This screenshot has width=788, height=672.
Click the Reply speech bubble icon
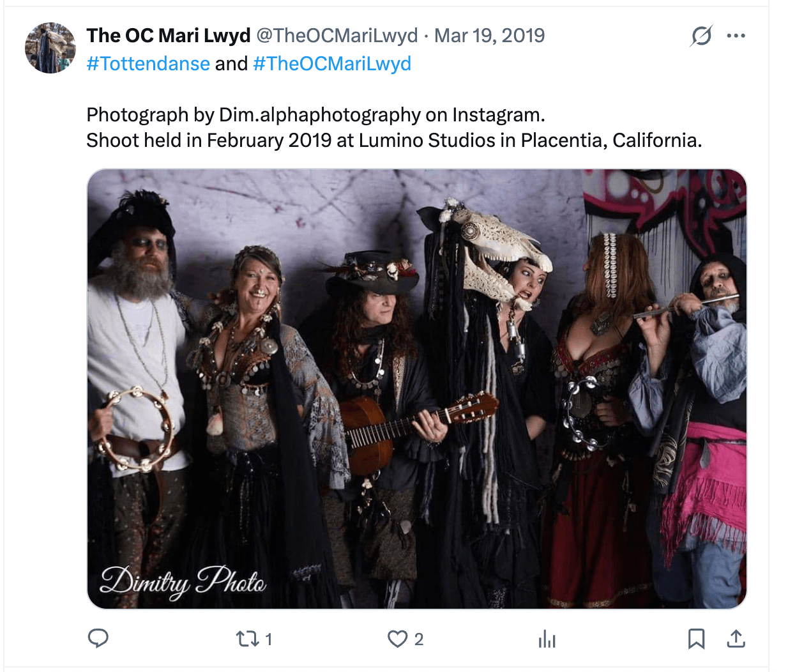(98, 638)
